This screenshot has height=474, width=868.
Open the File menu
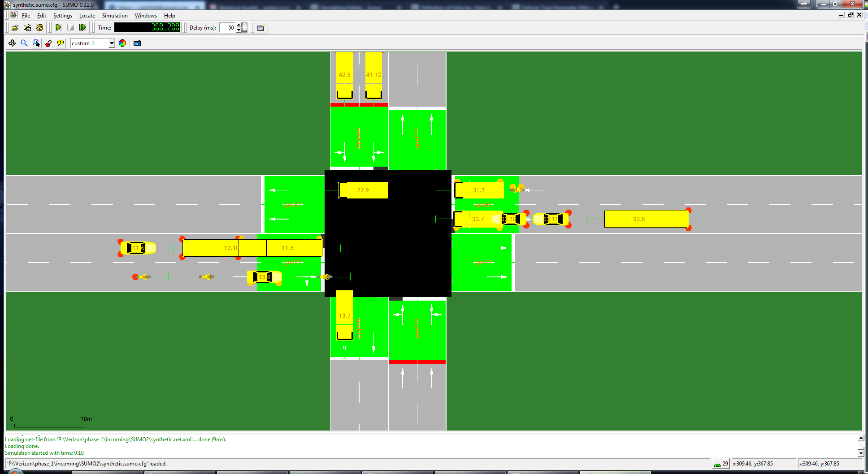tap(26, 15)
